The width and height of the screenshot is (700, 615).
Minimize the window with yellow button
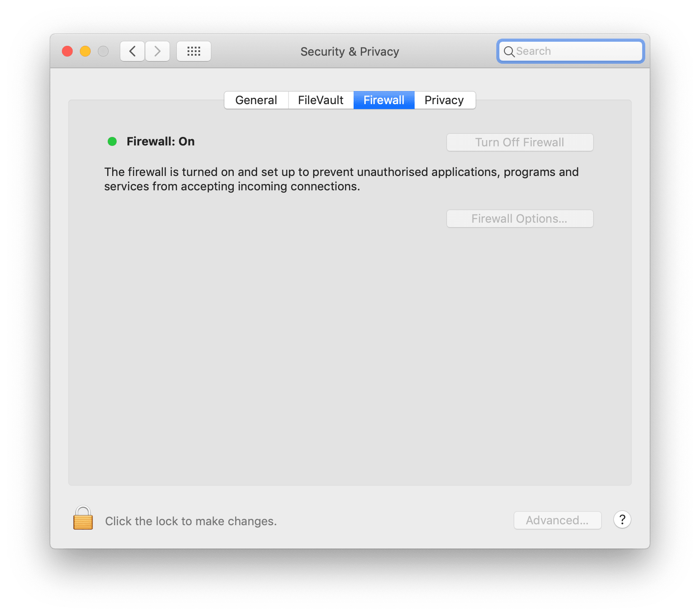tap(85, 51)
